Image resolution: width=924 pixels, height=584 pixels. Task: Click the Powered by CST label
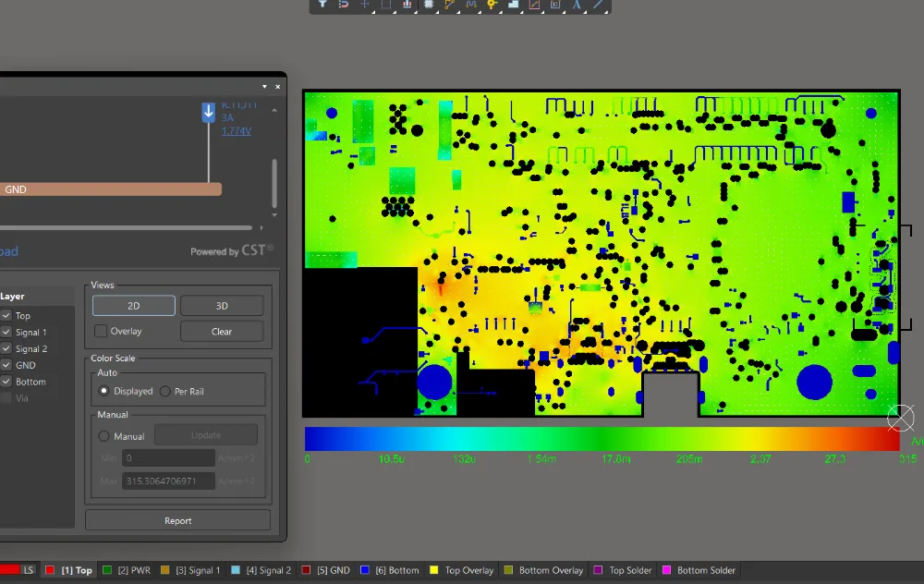pos(232,251)
